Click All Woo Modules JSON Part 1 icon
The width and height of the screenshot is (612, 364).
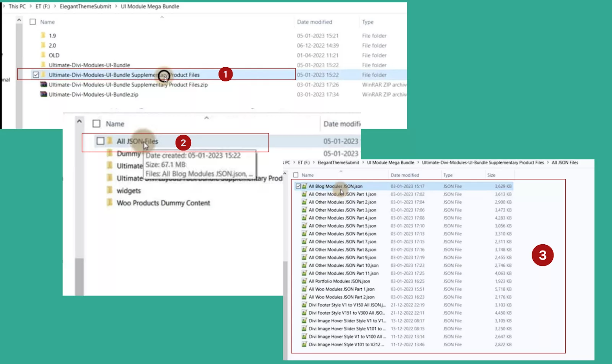[304, 289]
